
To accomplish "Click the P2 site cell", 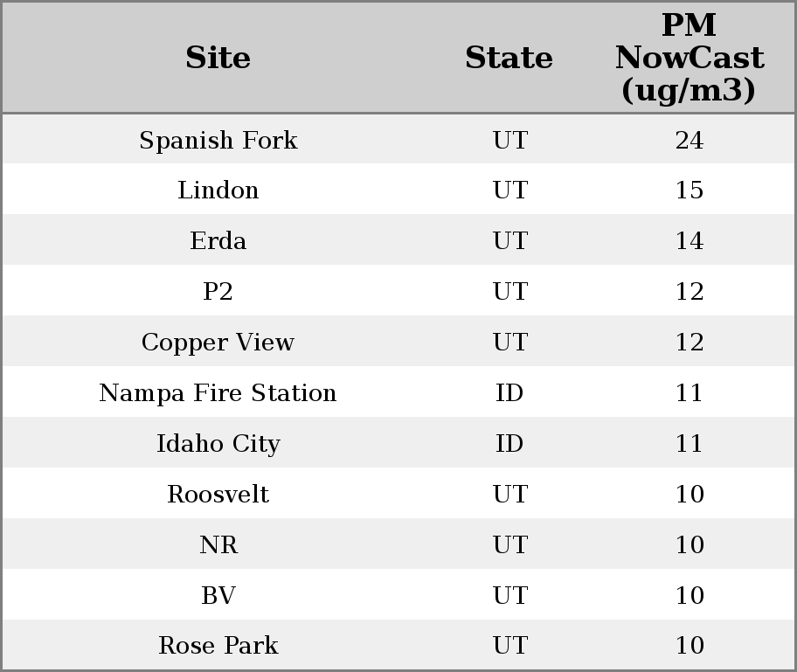I will pyautogui.click(x=218, y=292).
